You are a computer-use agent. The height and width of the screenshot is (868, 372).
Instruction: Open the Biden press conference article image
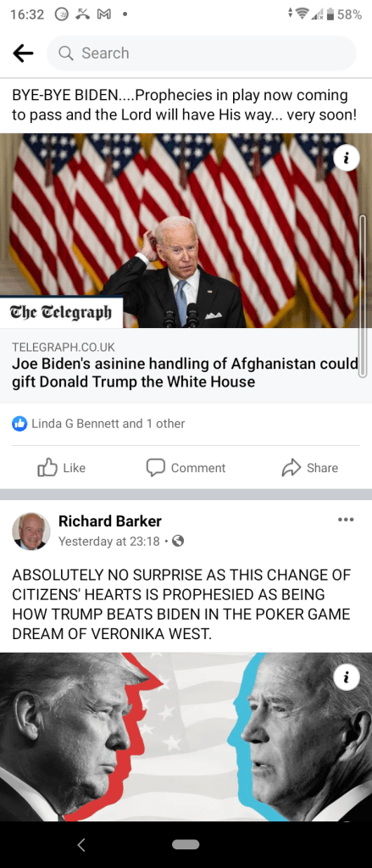pos(186,231)
